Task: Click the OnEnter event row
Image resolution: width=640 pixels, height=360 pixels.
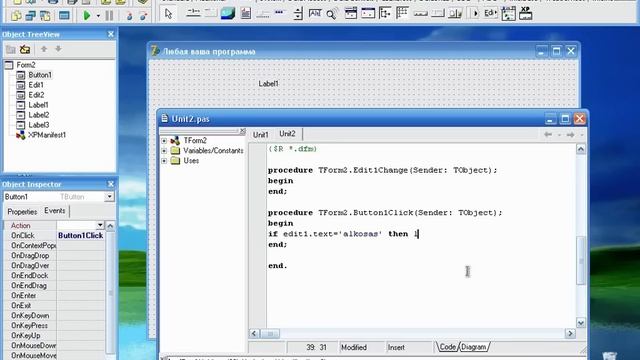Action: tap(54, 296)
